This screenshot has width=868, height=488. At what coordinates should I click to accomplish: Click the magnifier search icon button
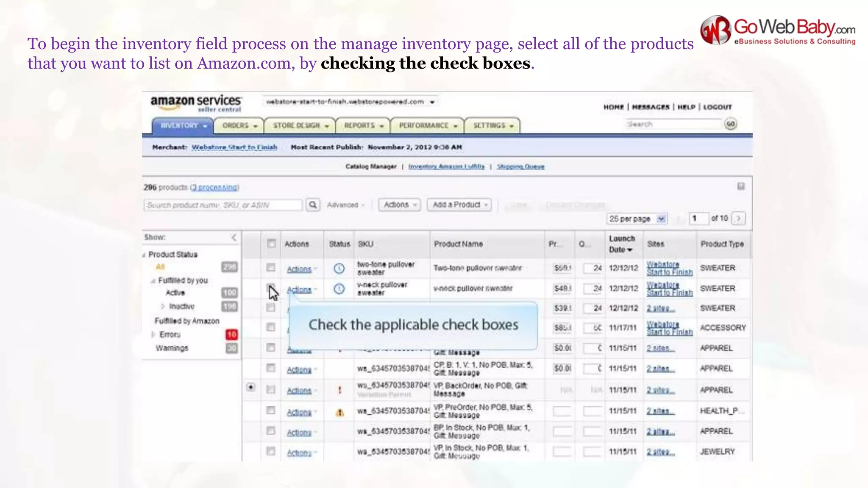(x=313, y=205)
